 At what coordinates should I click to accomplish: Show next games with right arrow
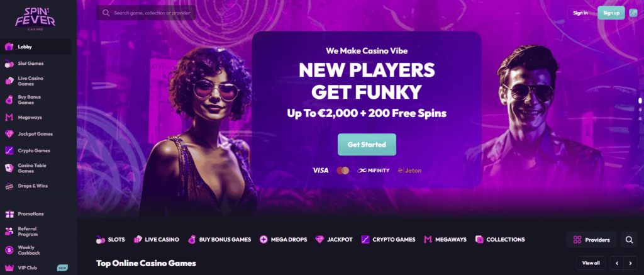[630, 263]
